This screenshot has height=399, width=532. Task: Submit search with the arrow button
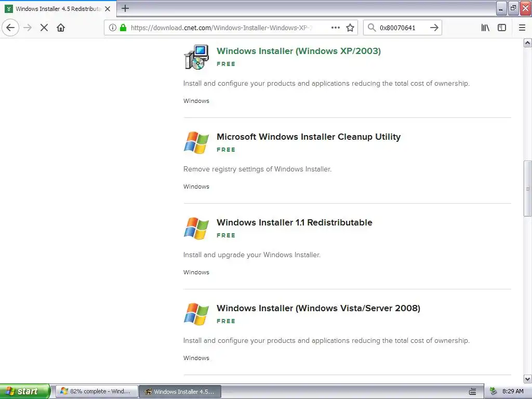coord(434,28)
